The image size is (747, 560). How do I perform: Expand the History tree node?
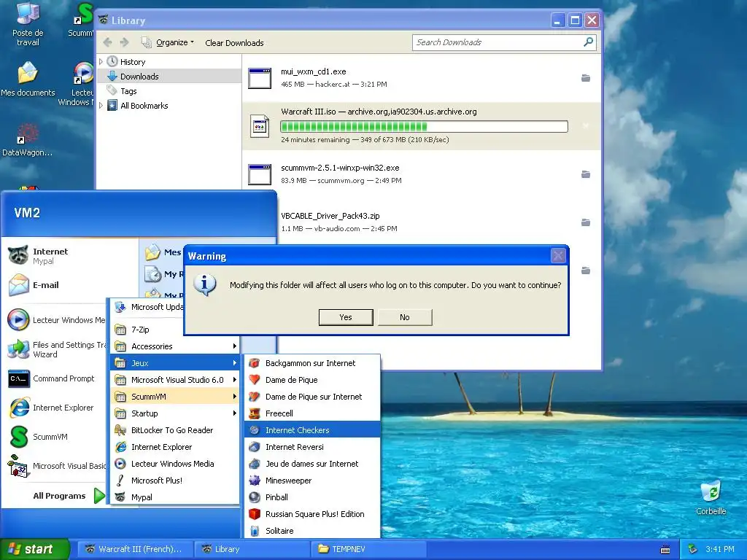(101, 61)
